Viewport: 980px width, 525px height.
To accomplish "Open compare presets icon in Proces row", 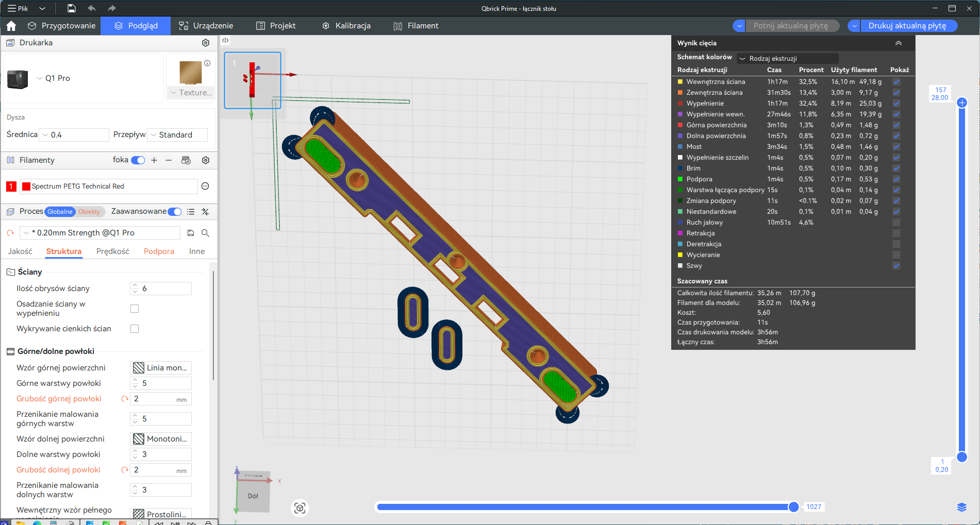I will point(205,212).
